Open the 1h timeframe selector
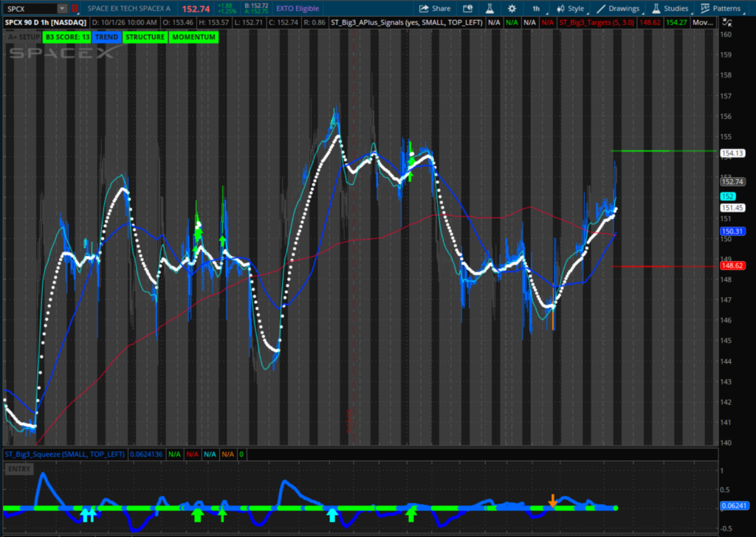 click(x=537, y=9)
